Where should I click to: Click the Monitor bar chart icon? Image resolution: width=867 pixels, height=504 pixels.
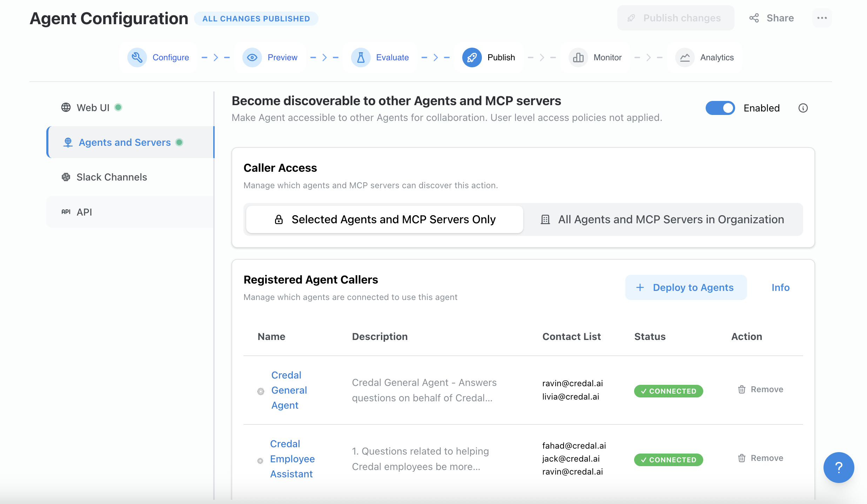[578, 57]
